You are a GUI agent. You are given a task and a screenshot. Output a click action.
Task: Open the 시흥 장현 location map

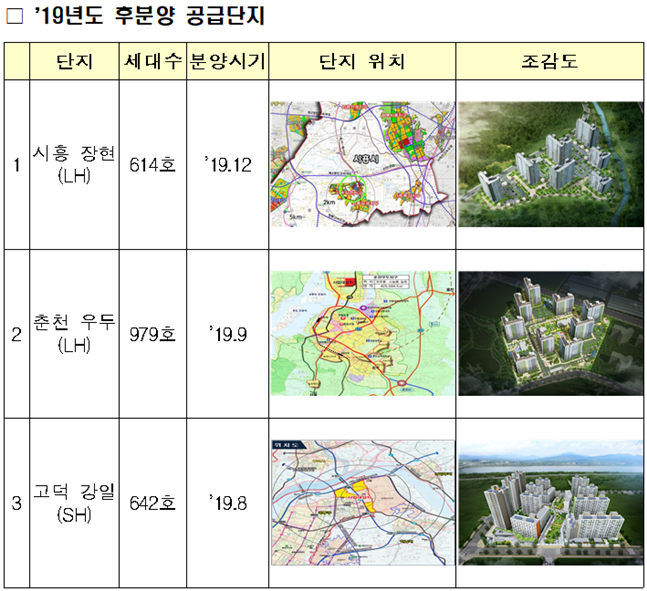(362, 164)
